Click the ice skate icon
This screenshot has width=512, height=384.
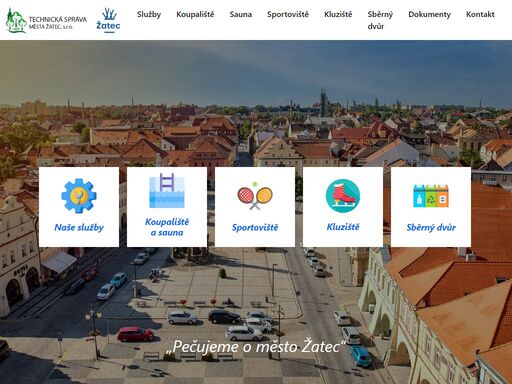click(x=343, y=196)
